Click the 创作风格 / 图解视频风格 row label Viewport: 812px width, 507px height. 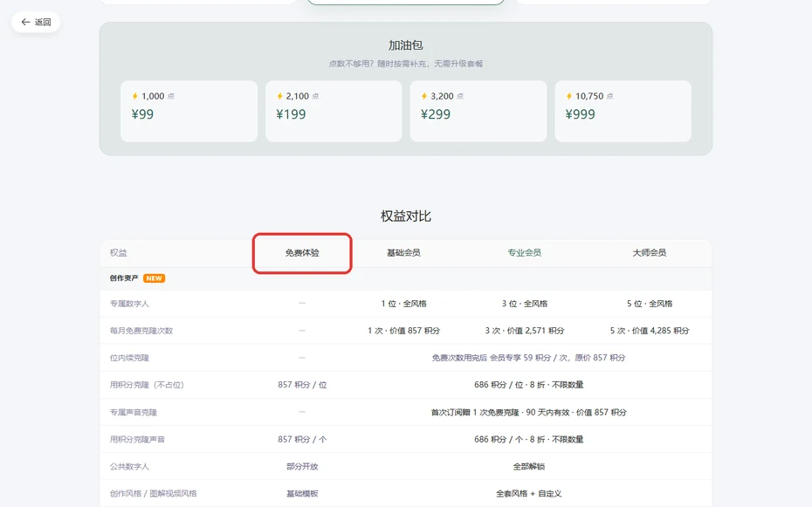[x=154, y=494]
